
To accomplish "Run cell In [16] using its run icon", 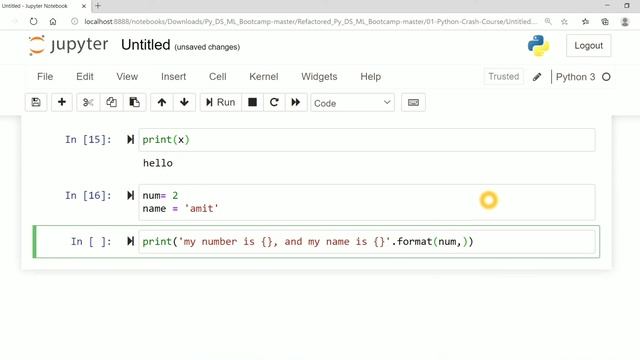I will (x=130, y=196).
